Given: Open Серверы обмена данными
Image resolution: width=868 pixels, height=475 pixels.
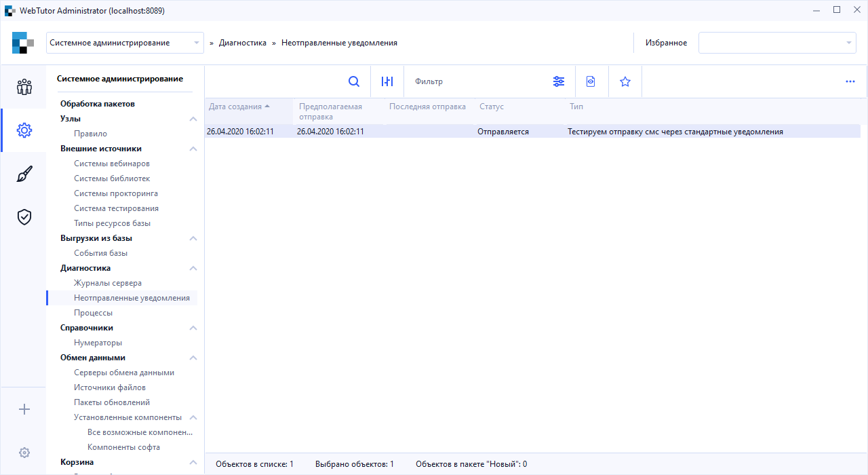Looking at the screenshot, I should point(124,373).
